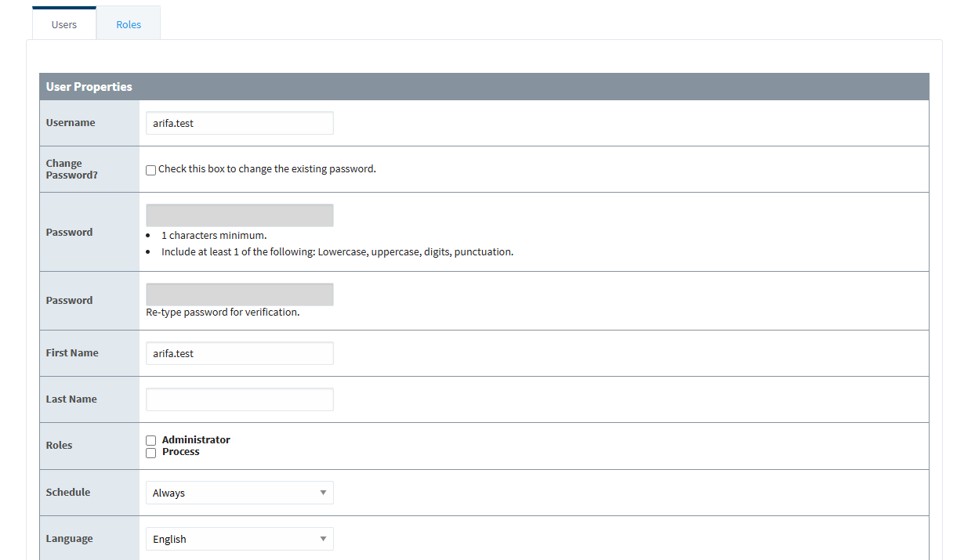This screenshot has width=975, height=560.
Task: Enable the Process role checkbox
Action: pyautogui.click(x=150, y=452)
